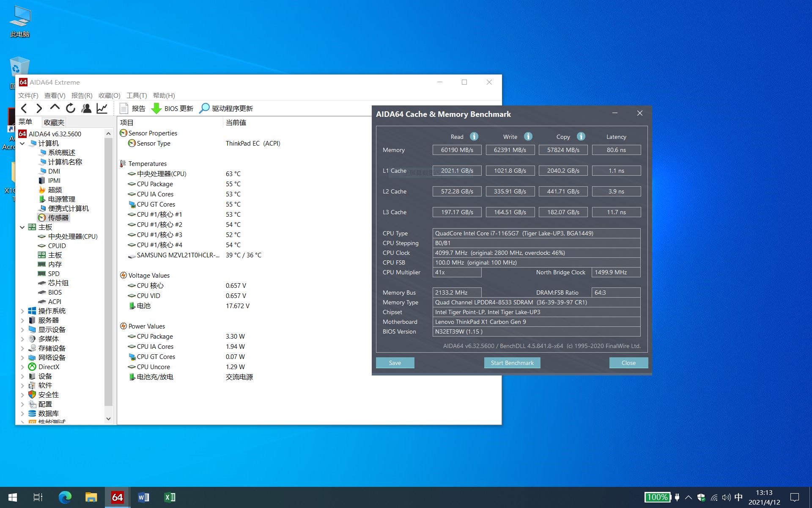The width and height of the screenshot is (812, 508).
Task: Click the Up level arrow icon
Action: point(55,108)
